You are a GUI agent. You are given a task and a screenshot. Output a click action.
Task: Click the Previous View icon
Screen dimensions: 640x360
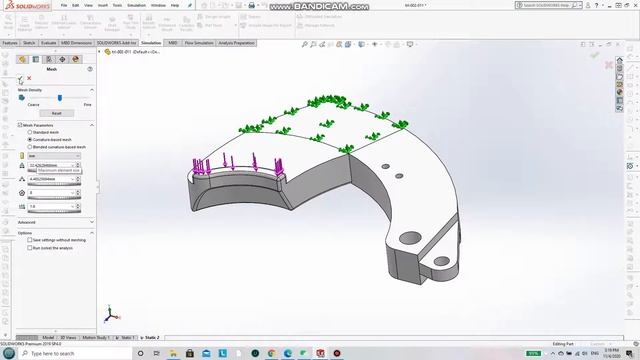point(322,44)
